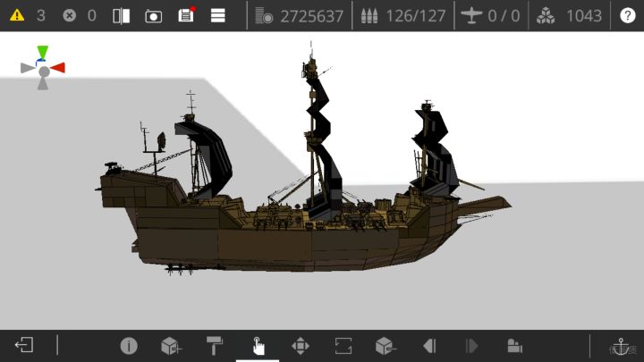644x362 pixels.
Task: Click the aircraft count 0 / 0
Action: pos(490,15)
